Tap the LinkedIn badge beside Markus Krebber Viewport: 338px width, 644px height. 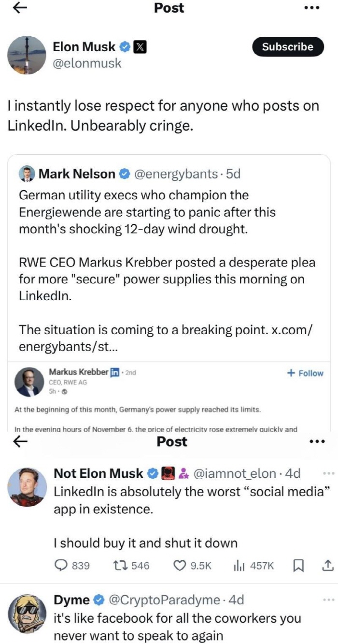point(115,372)
